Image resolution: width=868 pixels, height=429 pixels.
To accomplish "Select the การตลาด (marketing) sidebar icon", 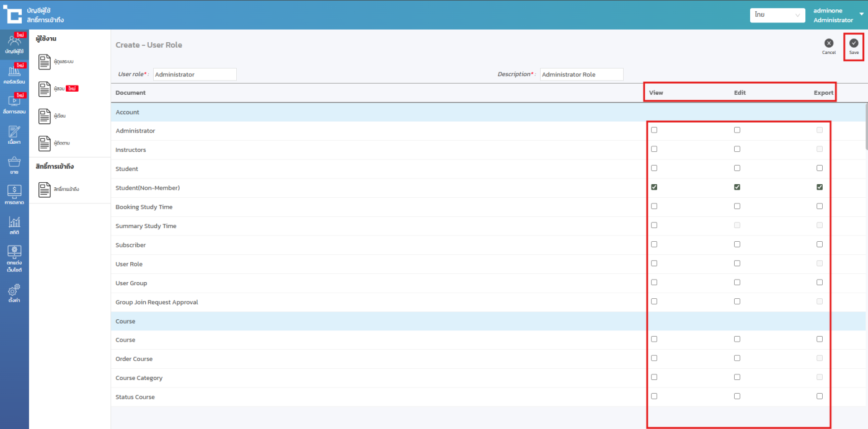I will 14,194.
